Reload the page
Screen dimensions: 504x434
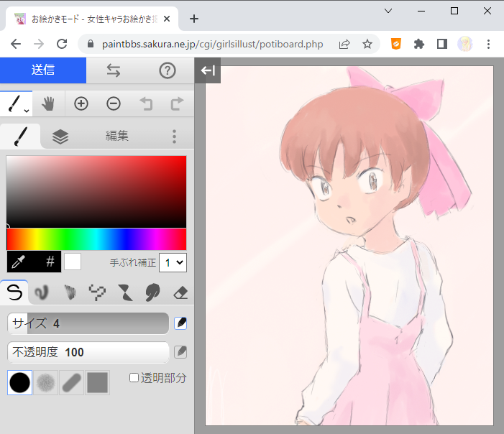[62, 44]
